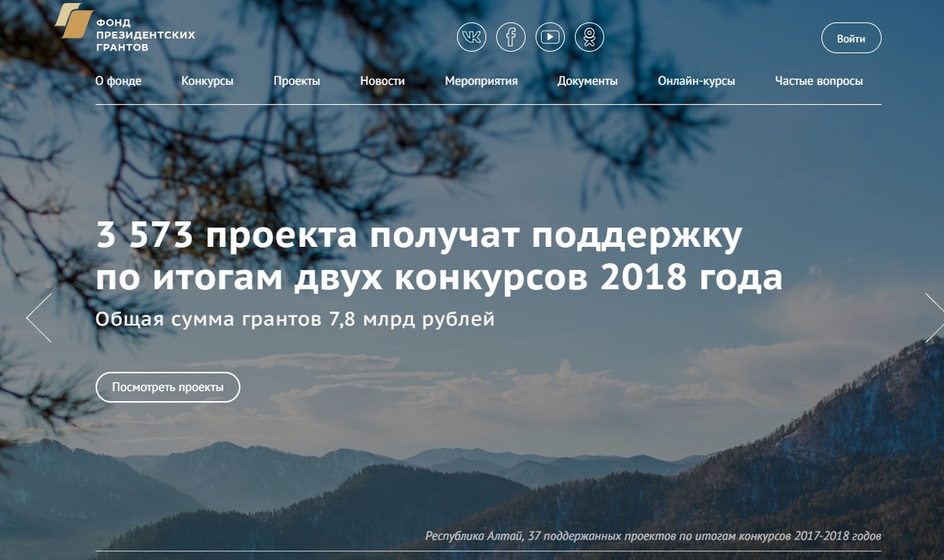Click the Войти login button

851,39
